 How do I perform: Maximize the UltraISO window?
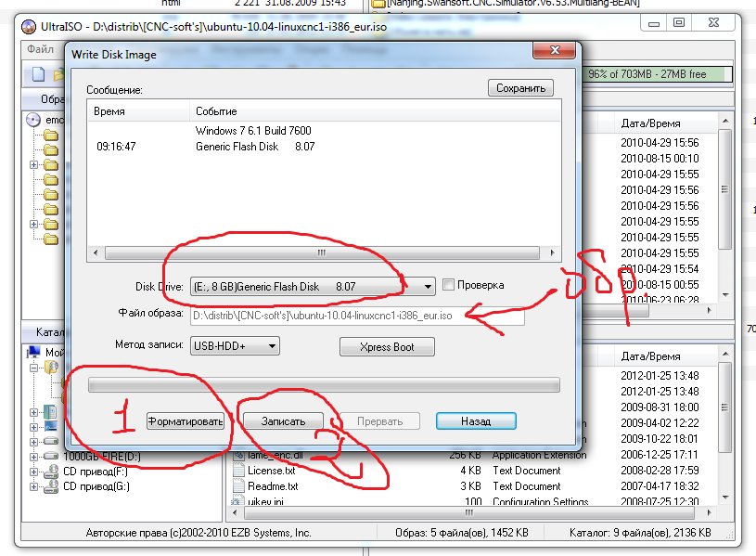pos(679,22)
